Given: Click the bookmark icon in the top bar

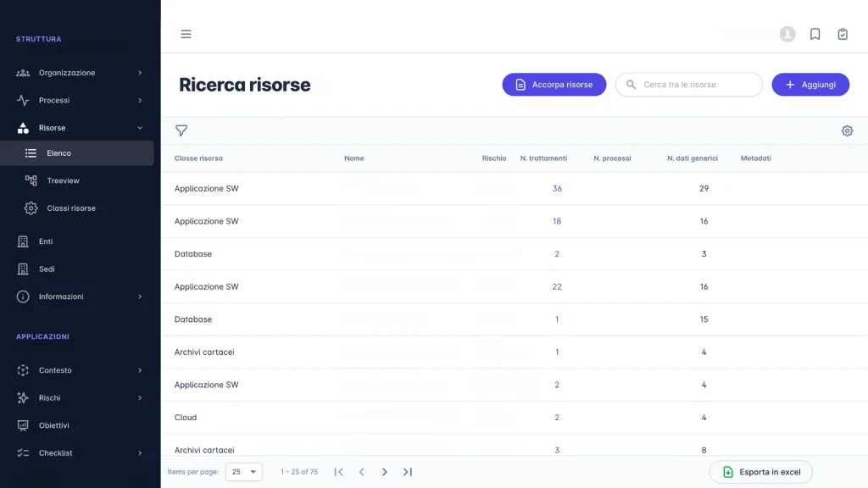Looking at the screenshot, I should tap(815, 34).
